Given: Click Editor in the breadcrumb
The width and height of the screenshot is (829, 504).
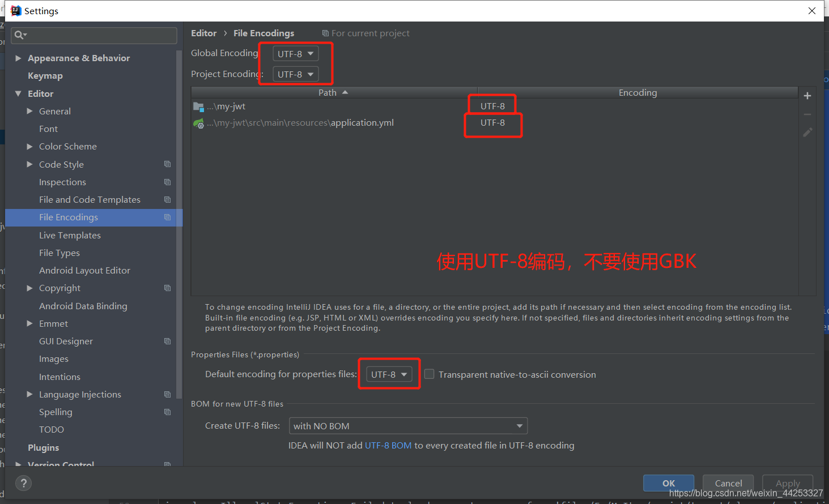Looking at the screenshot, I should tap(203, 33).
